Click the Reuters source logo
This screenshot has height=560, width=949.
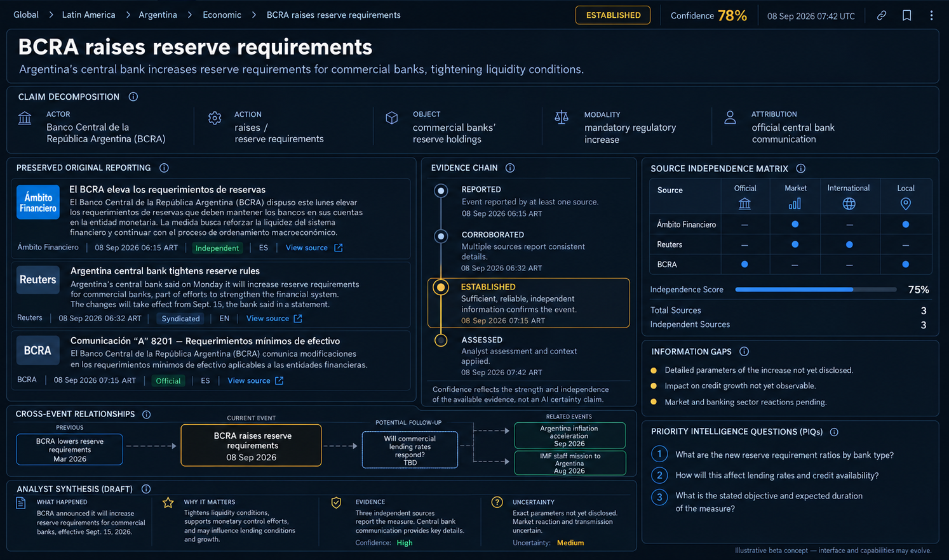pyautogui.click(x=38, y=280)
